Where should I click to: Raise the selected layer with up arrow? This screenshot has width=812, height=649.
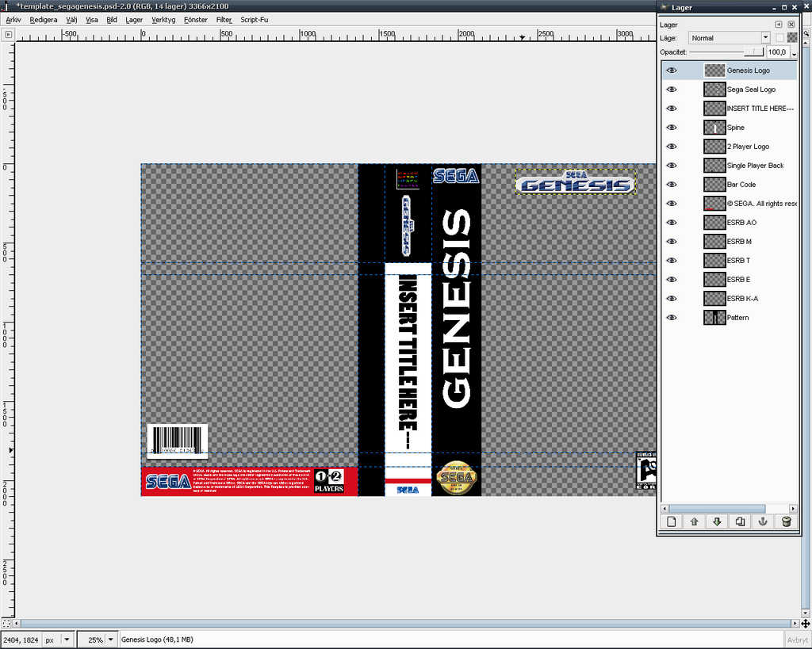[x=695, y=521]
